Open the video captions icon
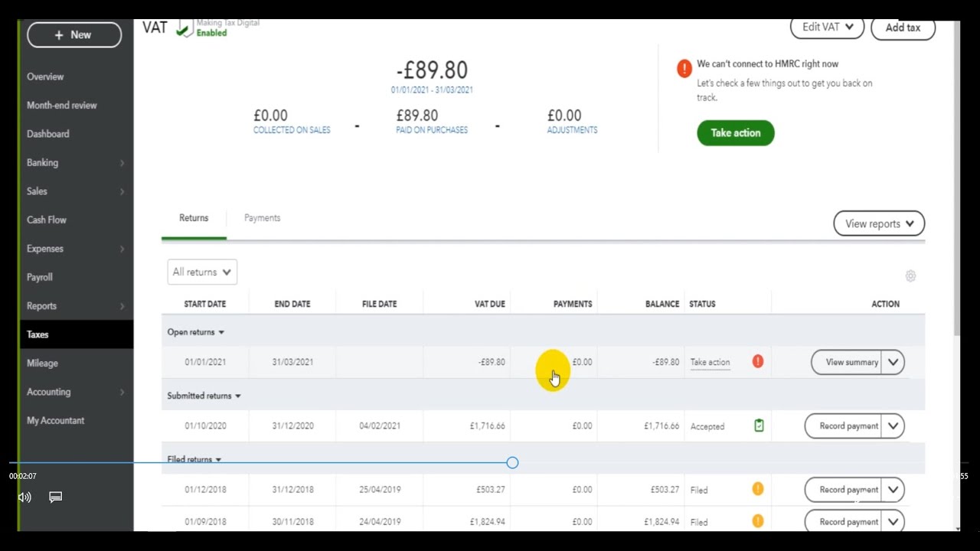 point(55,497)
